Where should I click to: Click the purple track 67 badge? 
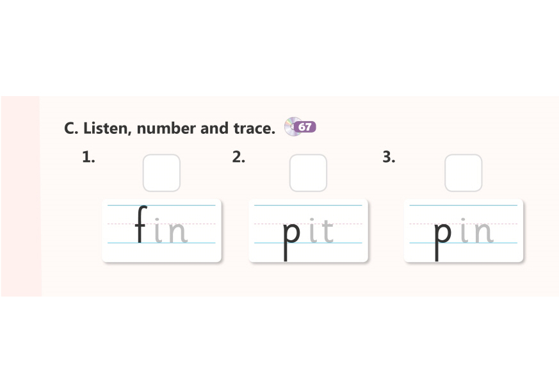(306, 127)
